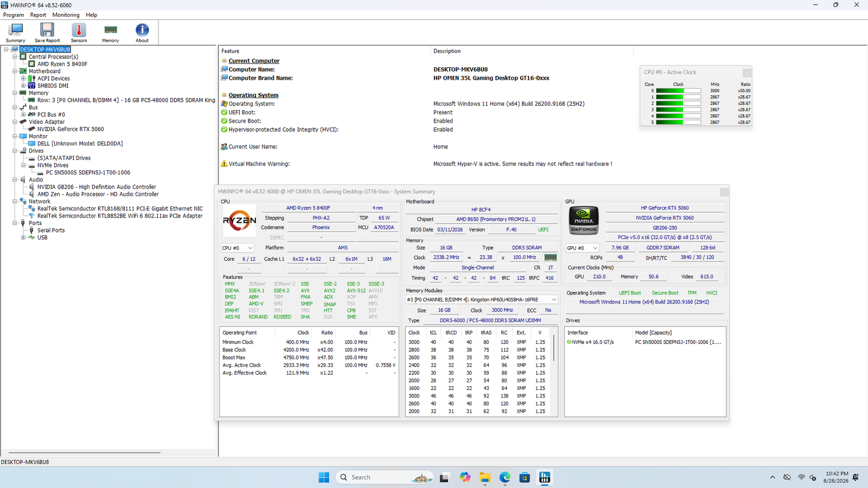This screenshot has width=868, height=488.
Task: Collapse the NVMe Drives tree node
Action: pos(23,165)
